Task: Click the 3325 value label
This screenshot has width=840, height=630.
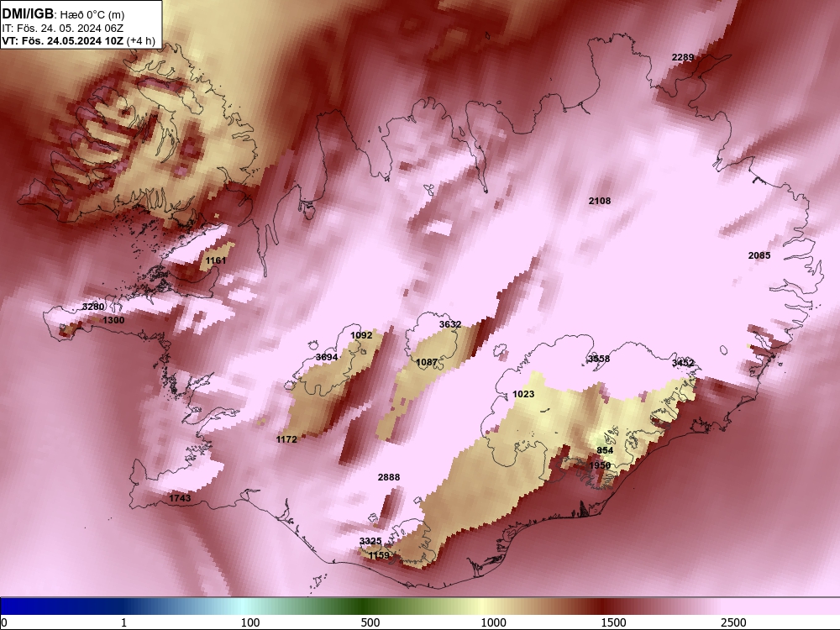Action: tap(370, 542)
